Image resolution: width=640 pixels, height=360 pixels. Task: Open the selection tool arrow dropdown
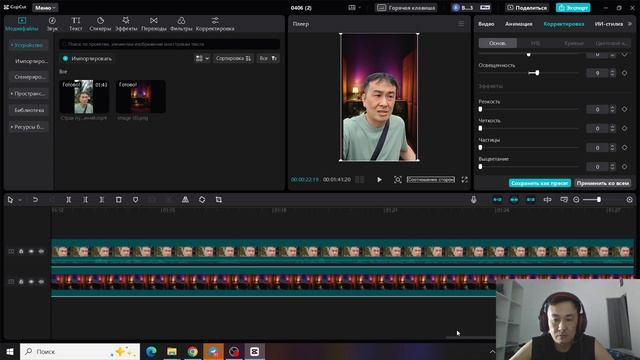tap(20, 200)
